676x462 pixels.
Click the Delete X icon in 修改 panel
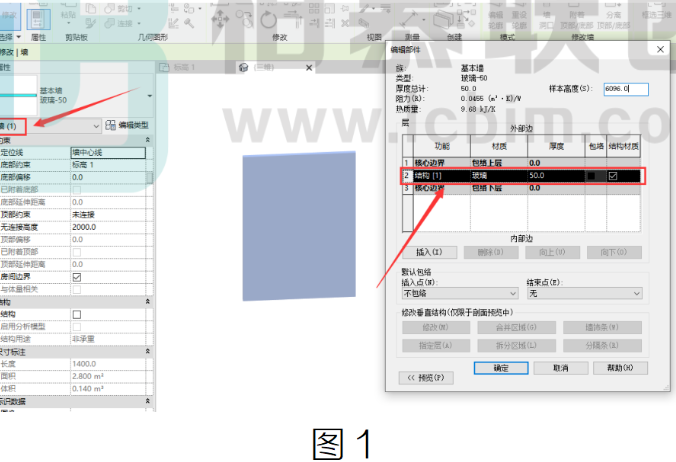tap(345, 23)
